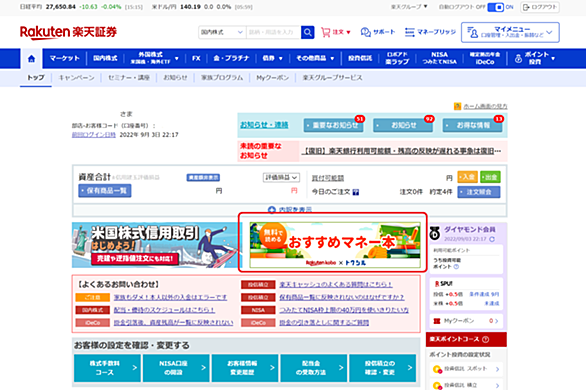Expand the マイメニュー dropdown
This screenshot has height=390, width=586.
coord(510,32)
